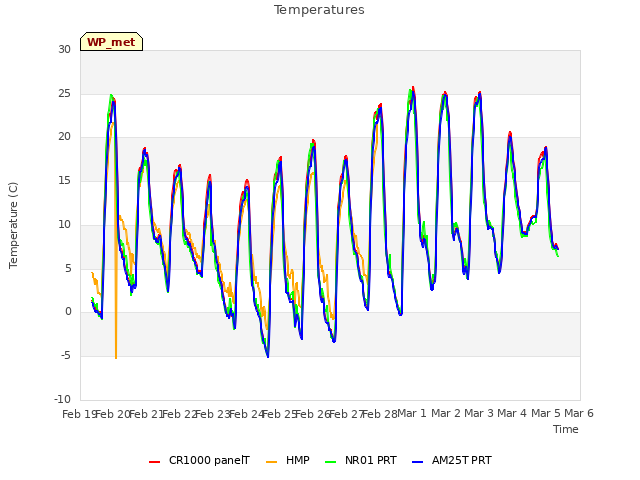Click the 25 y-axis tick label
This screenshot has width=640, height=480.
pos(64,94)
